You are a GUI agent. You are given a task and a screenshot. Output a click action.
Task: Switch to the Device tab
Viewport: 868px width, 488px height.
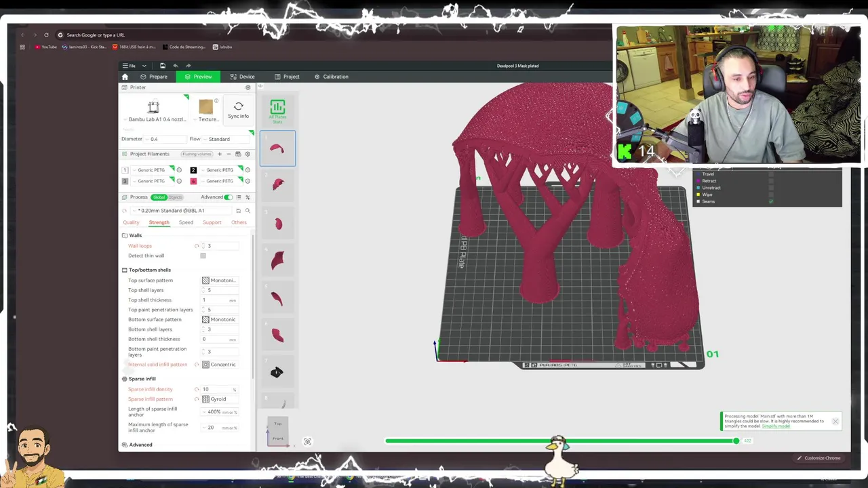(242, 77)
